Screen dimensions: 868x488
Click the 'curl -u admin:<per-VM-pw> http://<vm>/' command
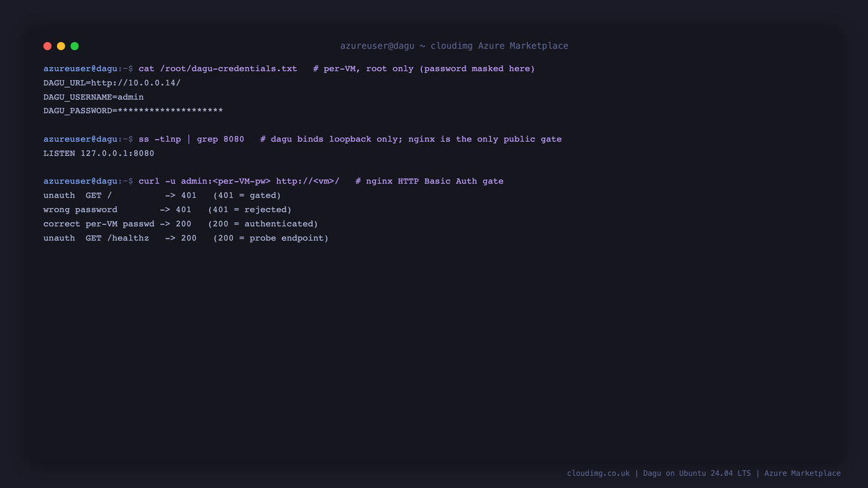(x=239, y=181)
